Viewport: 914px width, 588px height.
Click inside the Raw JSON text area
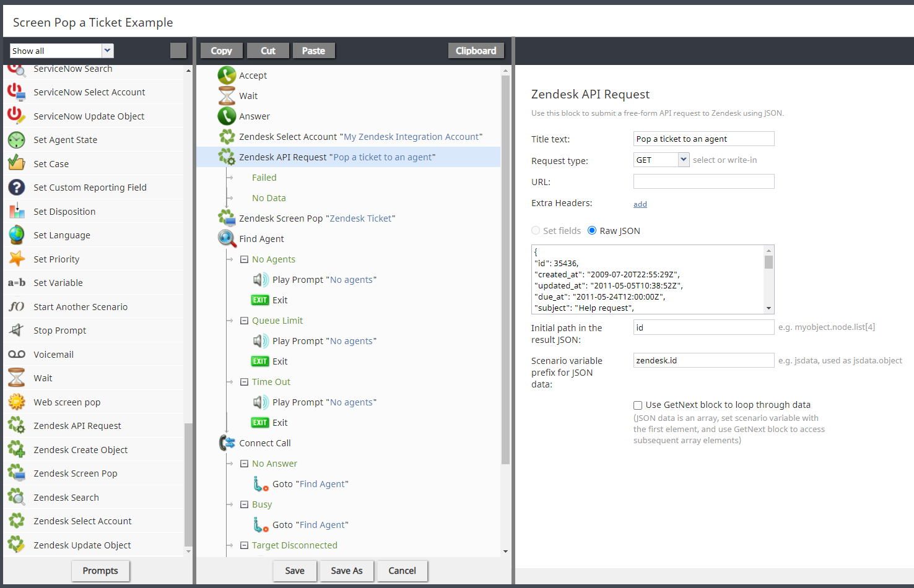point(648,280)
